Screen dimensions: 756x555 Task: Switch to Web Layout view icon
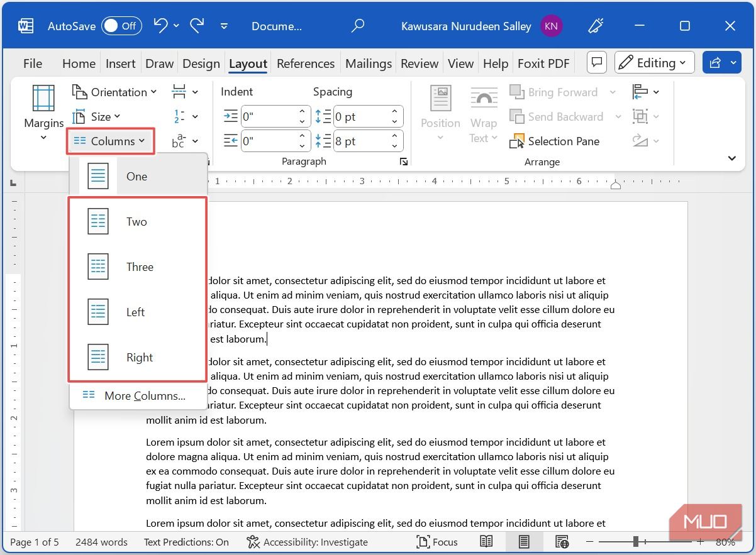tap(562, 542)
